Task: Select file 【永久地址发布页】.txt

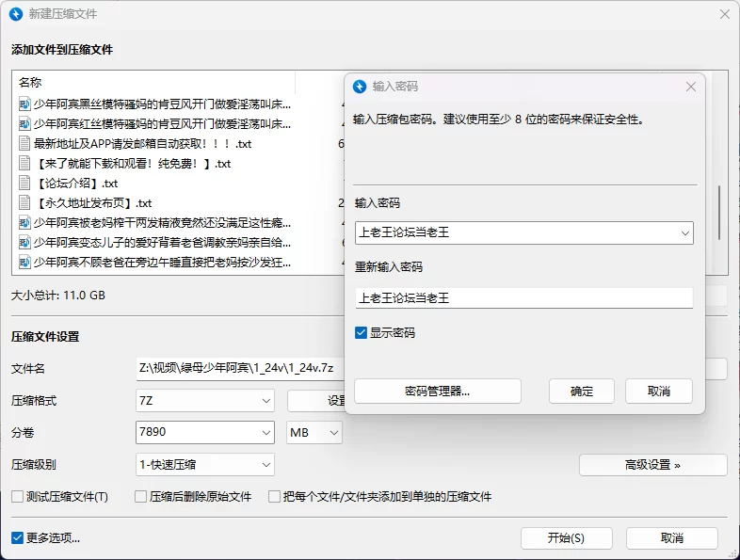Action: click(x=92, y=203)
